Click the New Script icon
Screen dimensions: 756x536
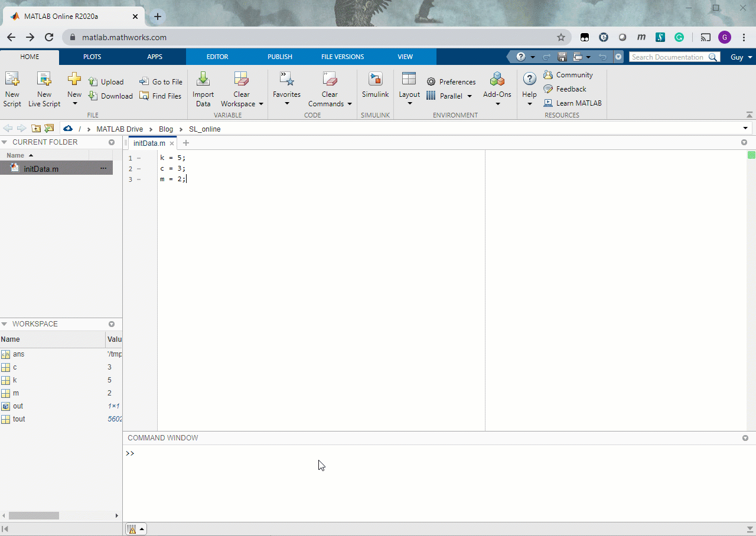tap(12, 79)
